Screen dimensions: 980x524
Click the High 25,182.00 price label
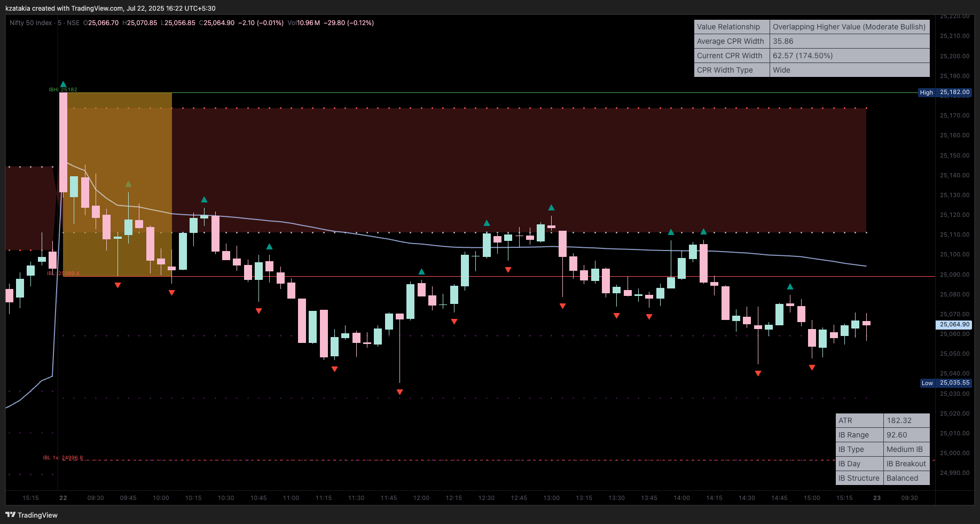point(944,92)
